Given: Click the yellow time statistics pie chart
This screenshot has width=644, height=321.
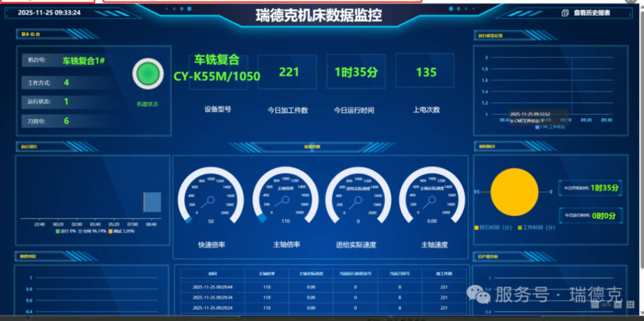Looking at the screenshot, I should [514, 193].
